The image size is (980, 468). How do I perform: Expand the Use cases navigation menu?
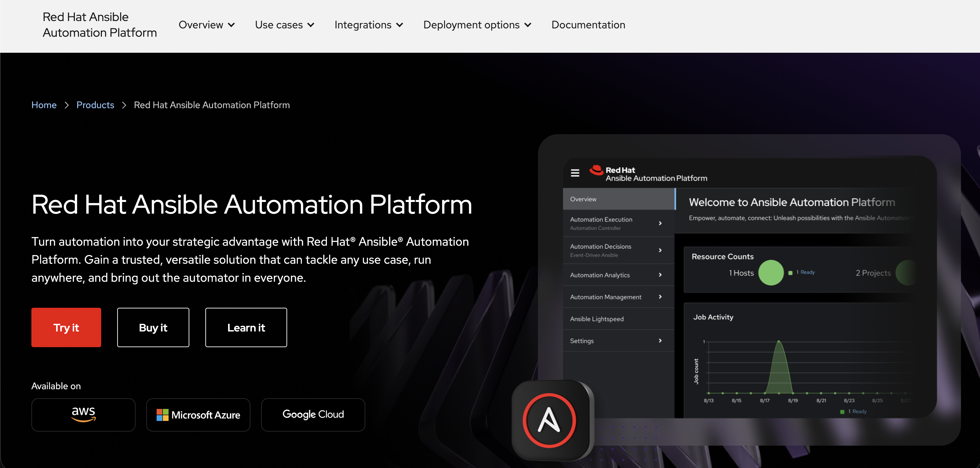click(284, 25)
